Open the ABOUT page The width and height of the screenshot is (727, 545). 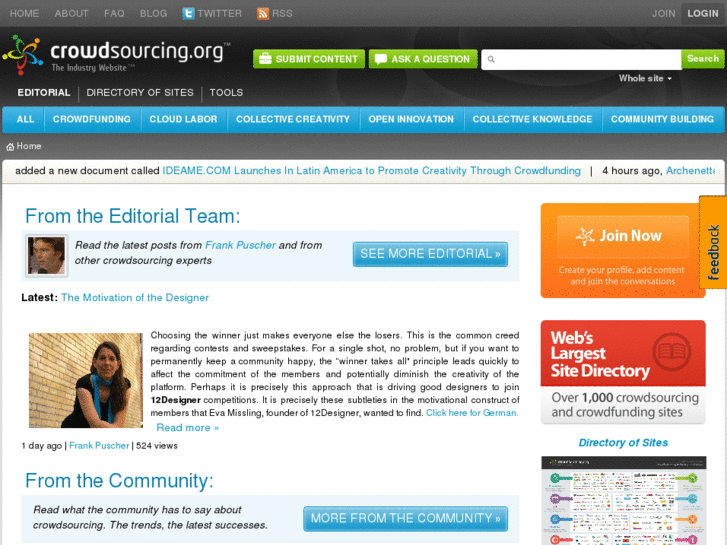coord(71,13)
